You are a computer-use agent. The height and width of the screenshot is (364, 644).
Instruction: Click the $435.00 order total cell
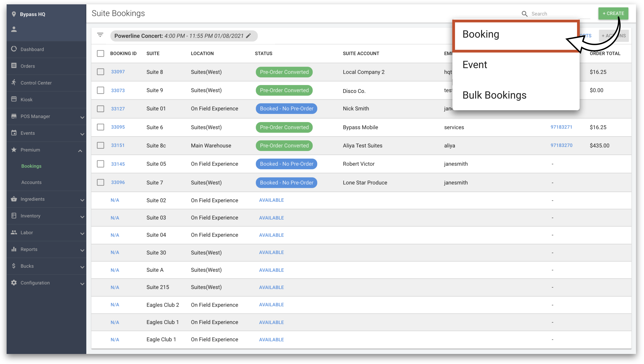point(599,145)
